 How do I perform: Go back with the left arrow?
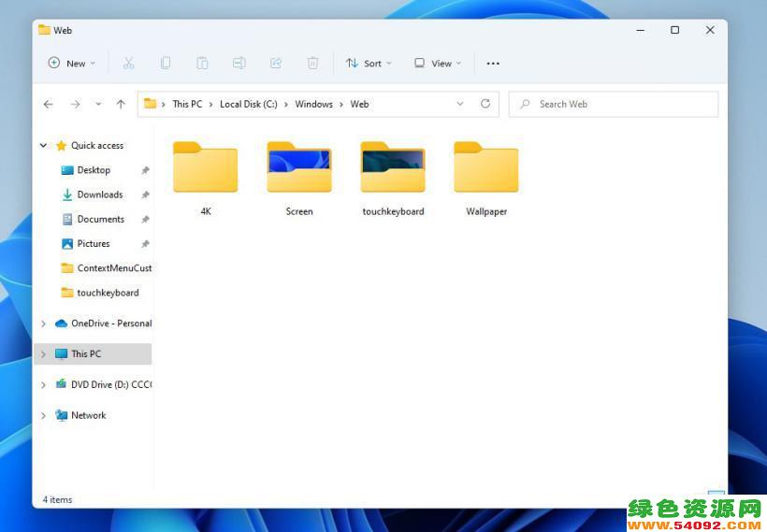click(48, 104)
